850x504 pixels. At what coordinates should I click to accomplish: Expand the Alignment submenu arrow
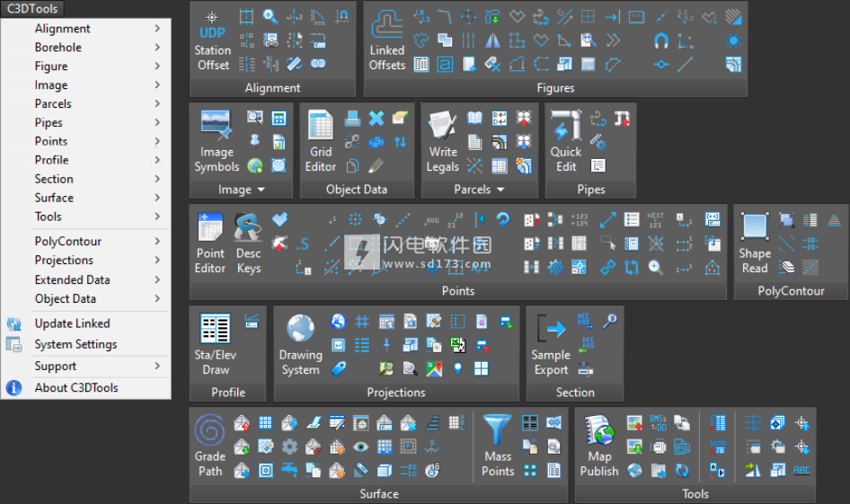[157, 28]
